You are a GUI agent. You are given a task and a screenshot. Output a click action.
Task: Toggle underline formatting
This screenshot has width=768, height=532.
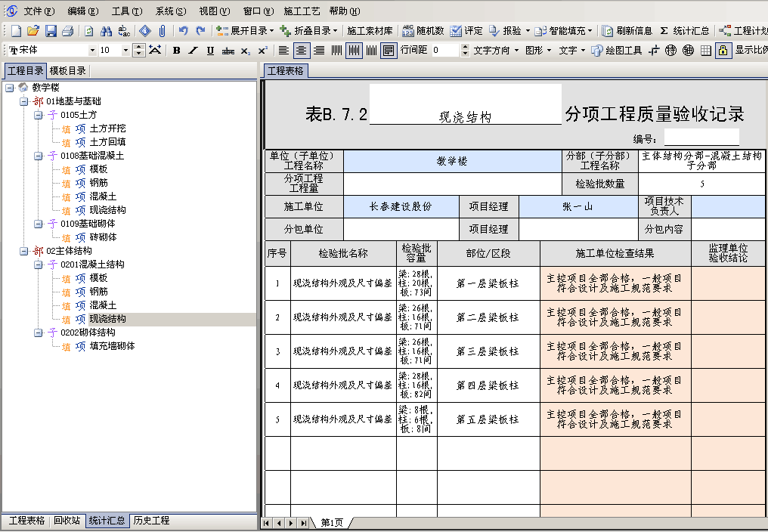[x=211, y=51]
